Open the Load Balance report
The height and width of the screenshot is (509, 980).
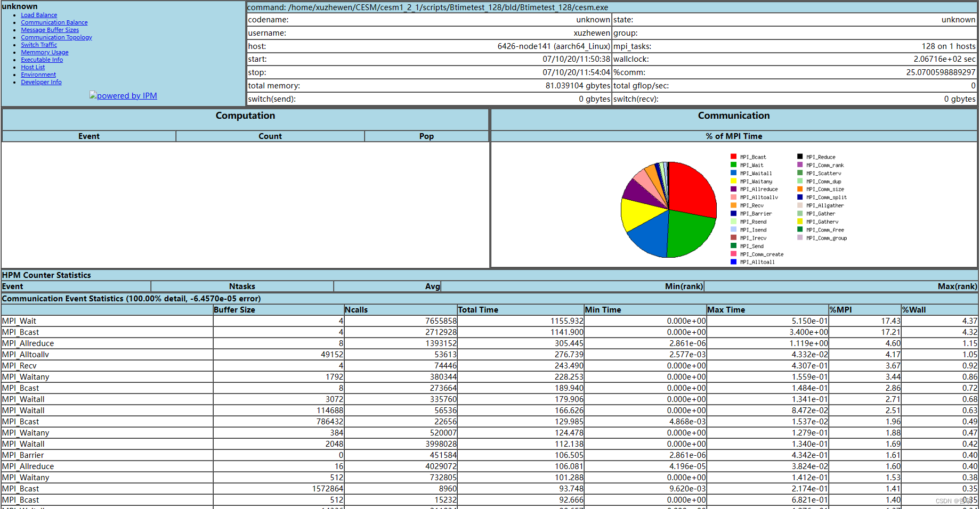click(39, 15)
